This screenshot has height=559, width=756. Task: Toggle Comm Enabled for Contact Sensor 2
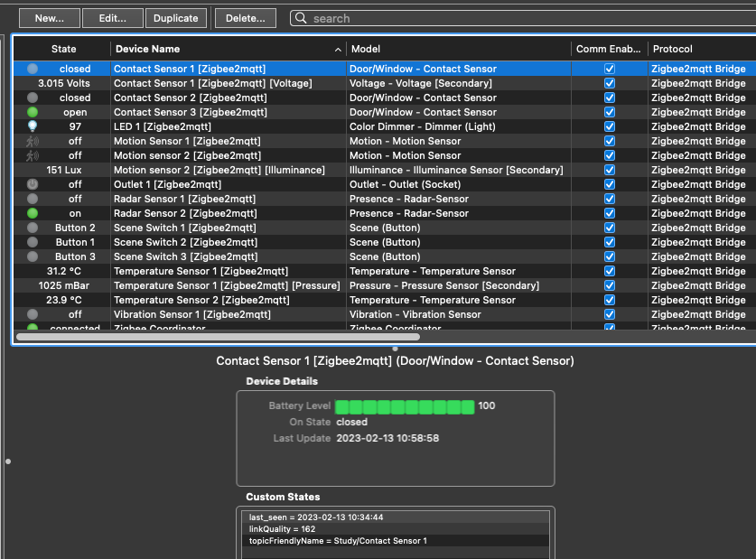tap(610, 98)
